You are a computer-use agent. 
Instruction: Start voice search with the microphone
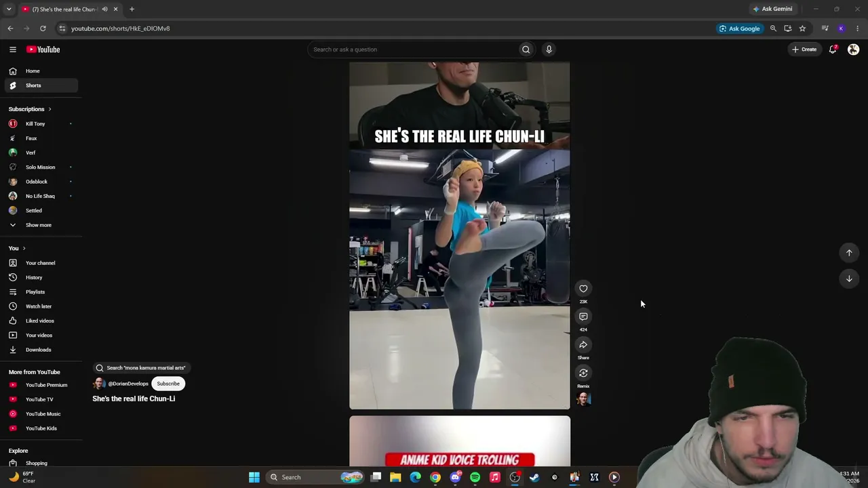click(x=549, y=49)
